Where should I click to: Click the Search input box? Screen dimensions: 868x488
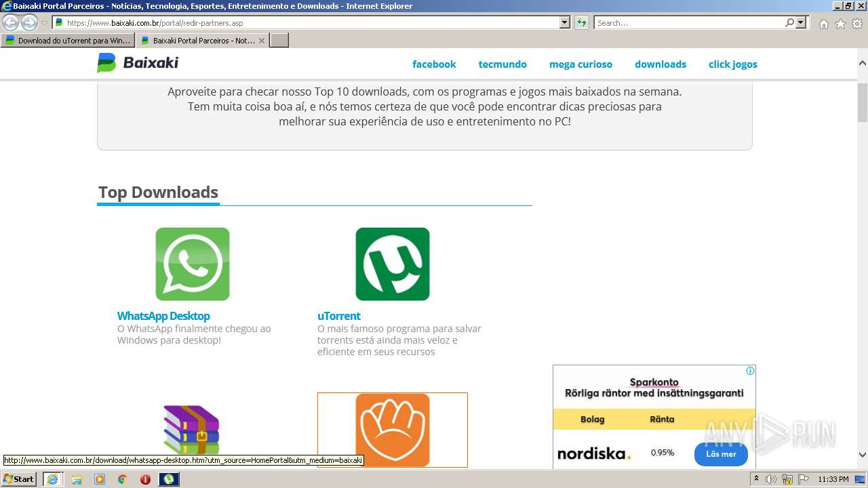[689, 22]
